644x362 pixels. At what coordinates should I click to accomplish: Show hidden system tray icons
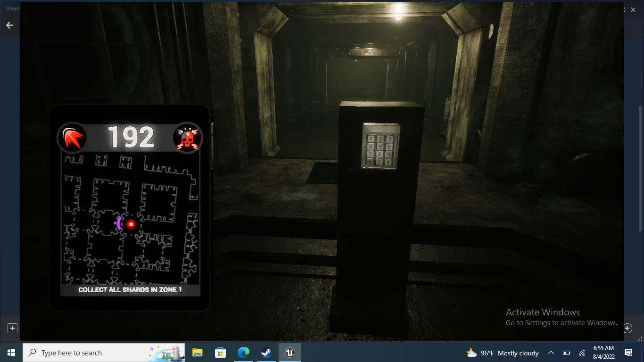(x=551, y=353)
